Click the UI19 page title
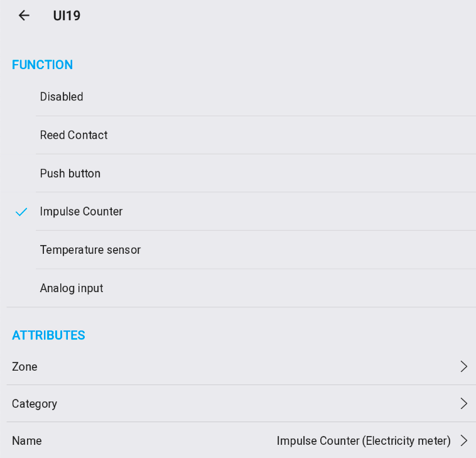The image size is (476, 458). (67, 16)
